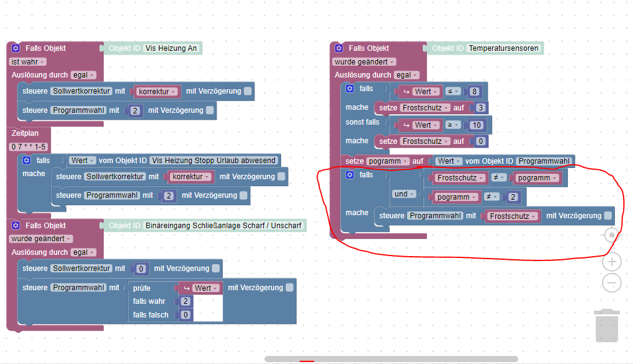Image resolution: width=633 pixels, height=364 pixels.
Task: Click gear icon of falls block under Zeitplan
Action: (x=27, y=160)
